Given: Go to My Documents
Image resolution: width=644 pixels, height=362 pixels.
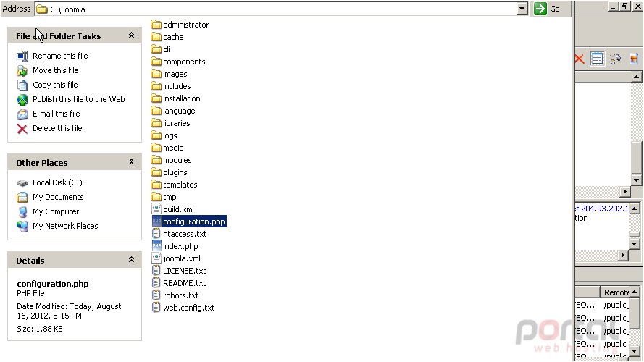Looking at the screenshot, I should (58, 197).
